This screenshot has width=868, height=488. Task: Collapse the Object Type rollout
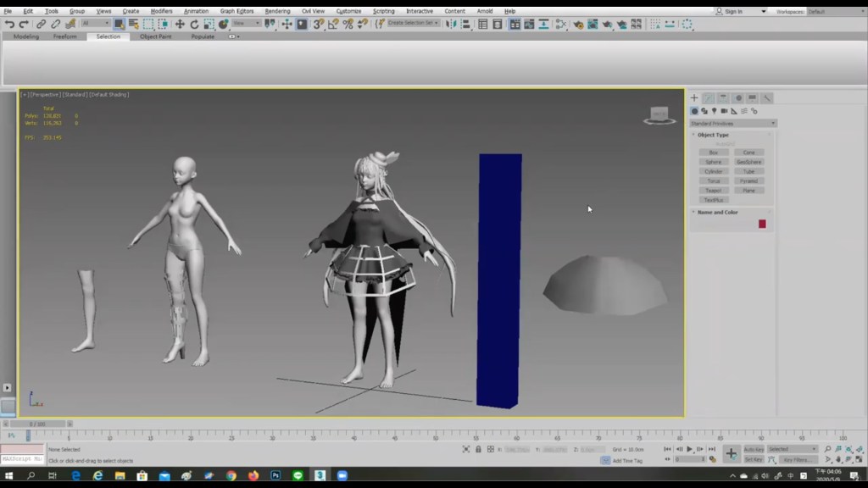point(713,135)
